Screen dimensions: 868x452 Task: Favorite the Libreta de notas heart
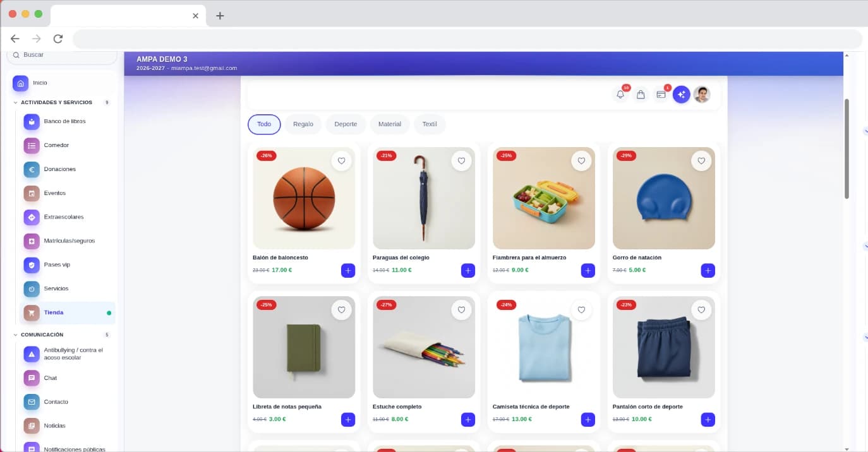coord(342,310)
